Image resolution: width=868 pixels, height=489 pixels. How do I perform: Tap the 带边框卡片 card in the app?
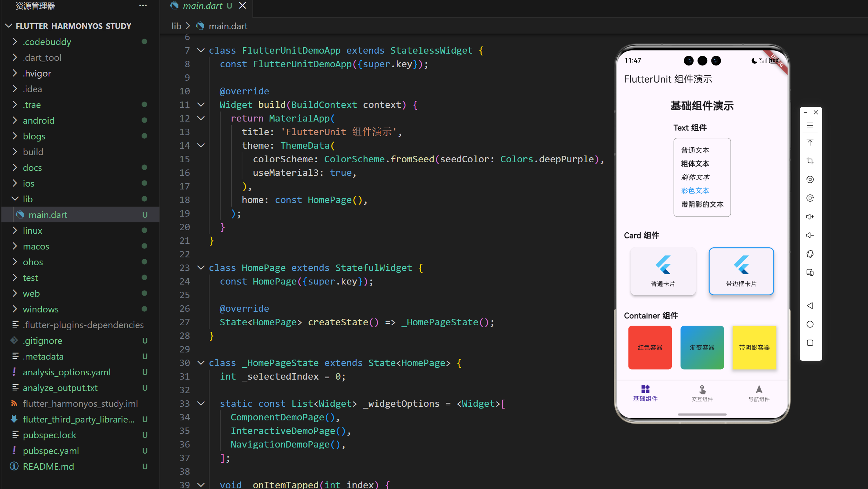741,271
